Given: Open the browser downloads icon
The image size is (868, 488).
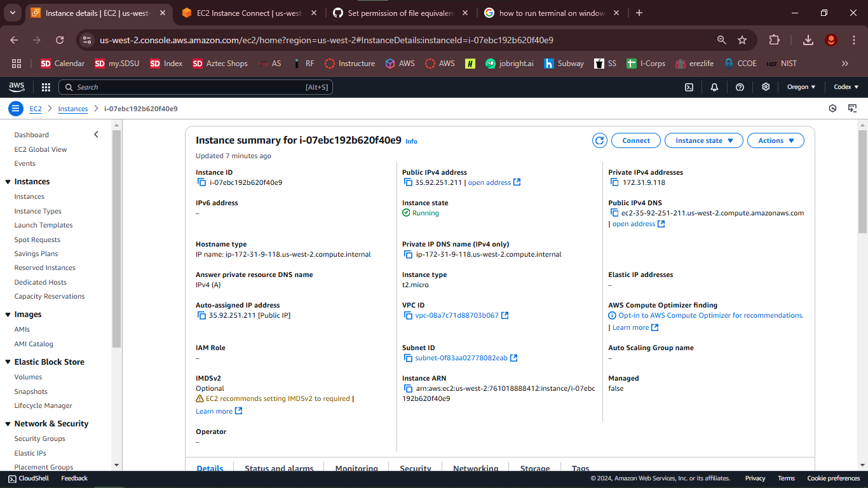Looking at the screenshot, I should 808,40.
